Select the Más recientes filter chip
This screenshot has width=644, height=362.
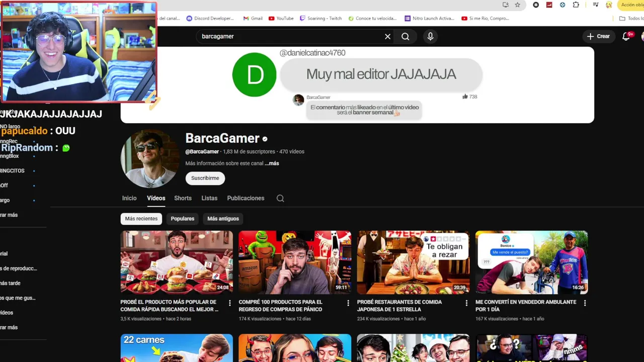[x=141, y=219]
